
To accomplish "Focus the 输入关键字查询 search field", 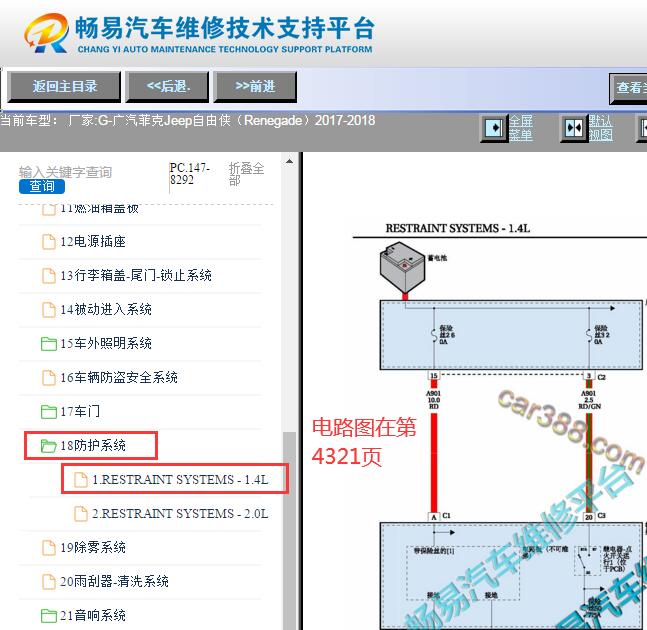I will pos(66,172).
